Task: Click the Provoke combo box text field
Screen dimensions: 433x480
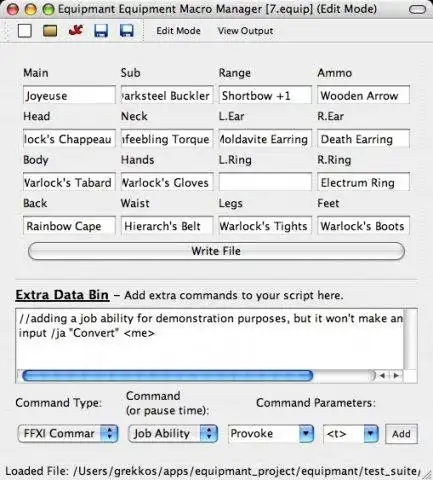Action: [263, 433]
